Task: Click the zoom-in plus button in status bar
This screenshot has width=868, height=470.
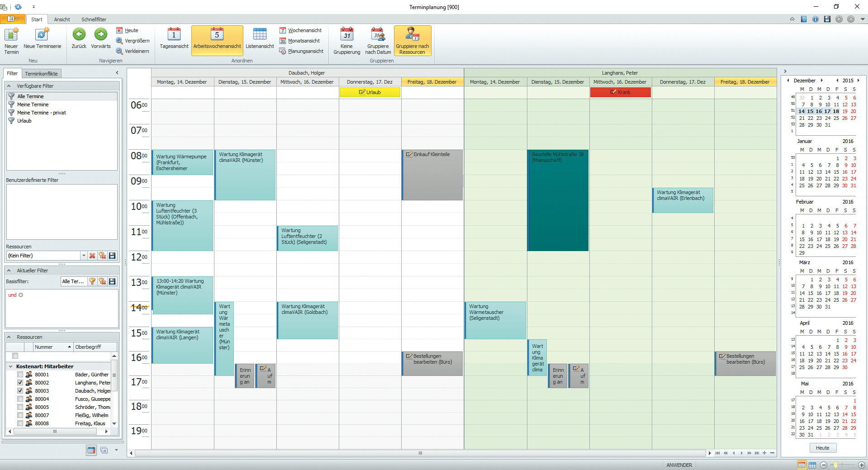Action: click(x=862, y=465)
